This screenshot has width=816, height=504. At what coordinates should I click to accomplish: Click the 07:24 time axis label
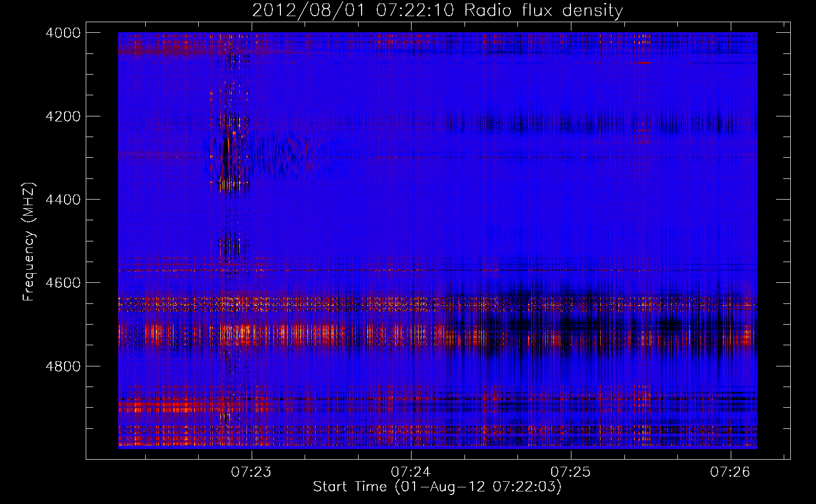[411, 472]
